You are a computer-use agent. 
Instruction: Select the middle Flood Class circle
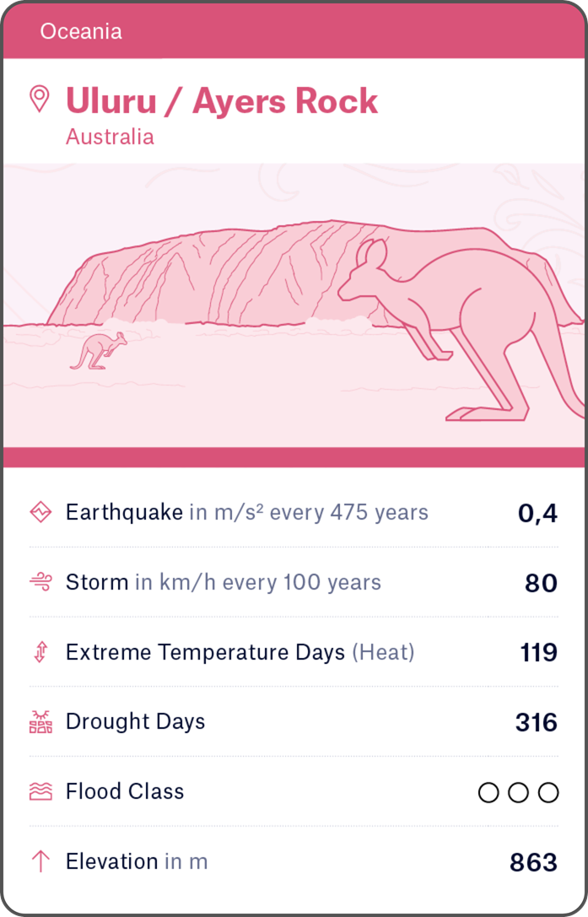[519, 792]
